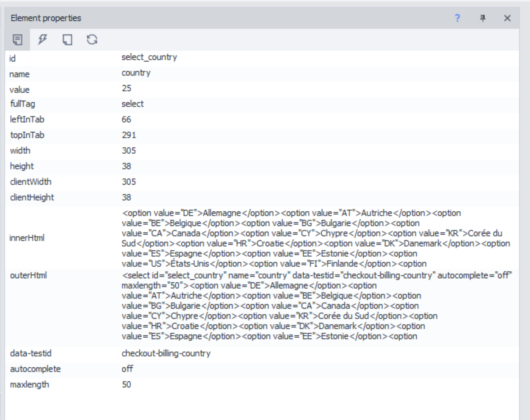
Task: Refresh the element properties
Action: 92,40
